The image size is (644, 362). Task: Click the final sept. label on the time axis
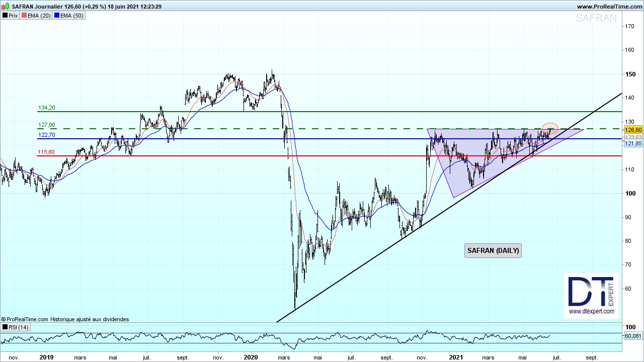click(x=592, y=358)
